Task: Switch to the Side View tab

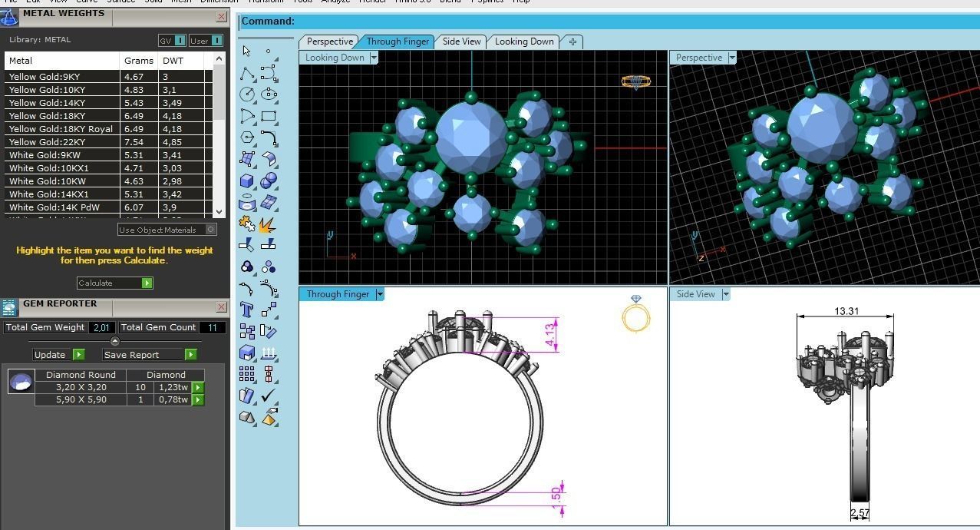Action: tap(461, 41)
